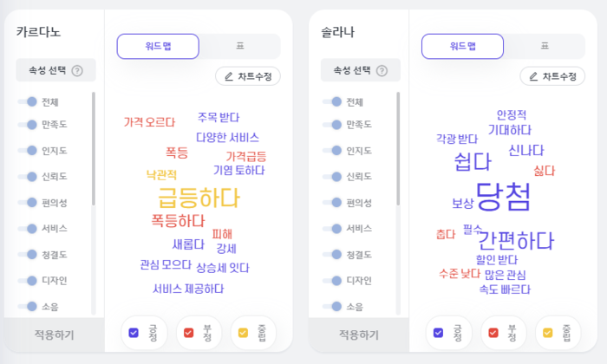Image resolution: width=607 pixels, height=364 pixels.
Task: Toggle the 신뢰도 switch in 솔라나 panel
Action: [x=332, y=177]
